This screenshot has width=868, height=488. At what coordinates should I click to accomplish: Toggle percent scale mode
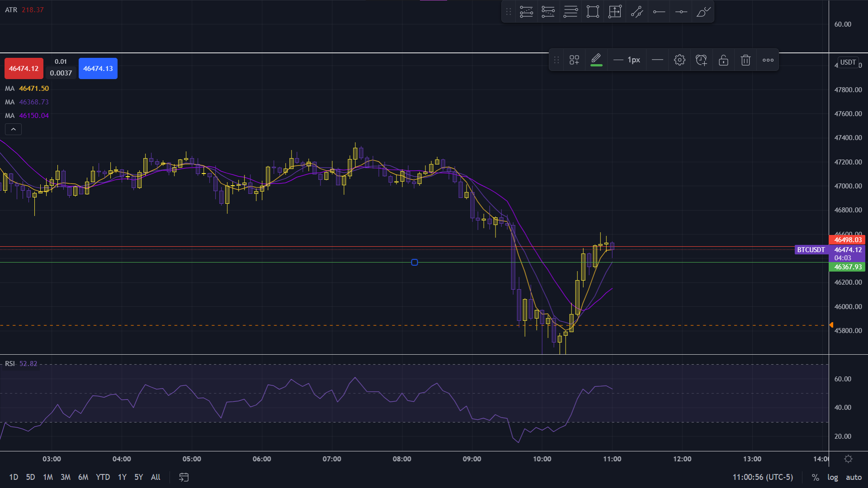tap(816, 477)
